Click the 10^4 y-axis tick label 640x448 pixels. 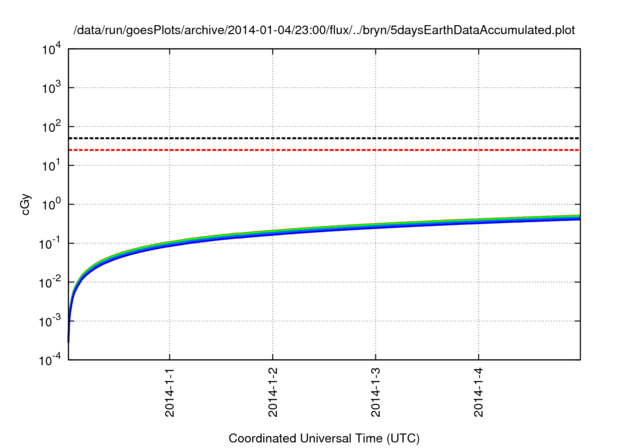tap(51, 49)
